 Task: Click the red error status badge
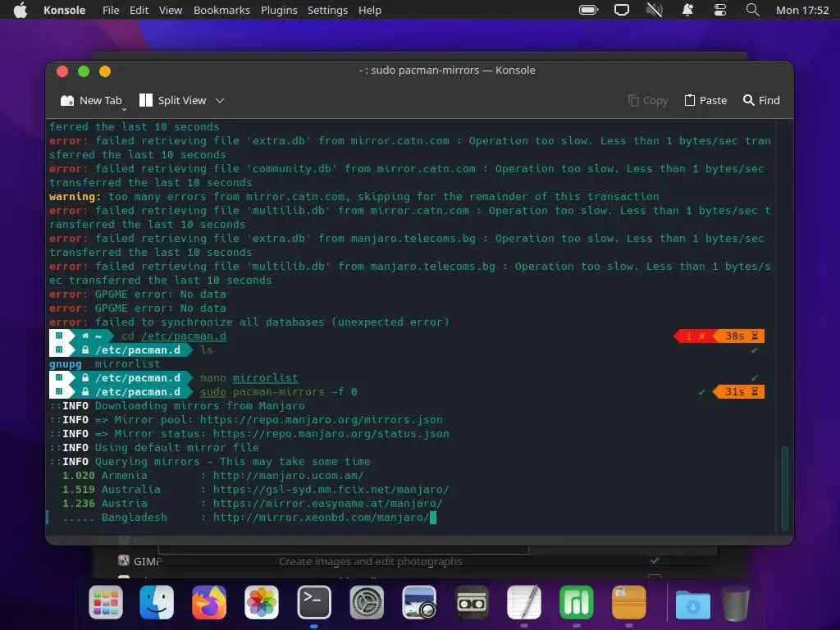(696, 336)
